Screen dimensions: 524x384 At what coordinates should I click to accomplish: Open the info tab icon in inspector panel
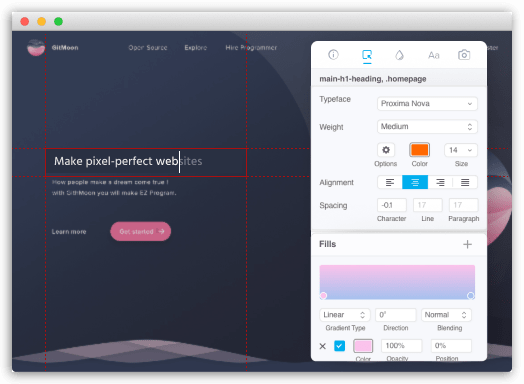tap(333, 55)
